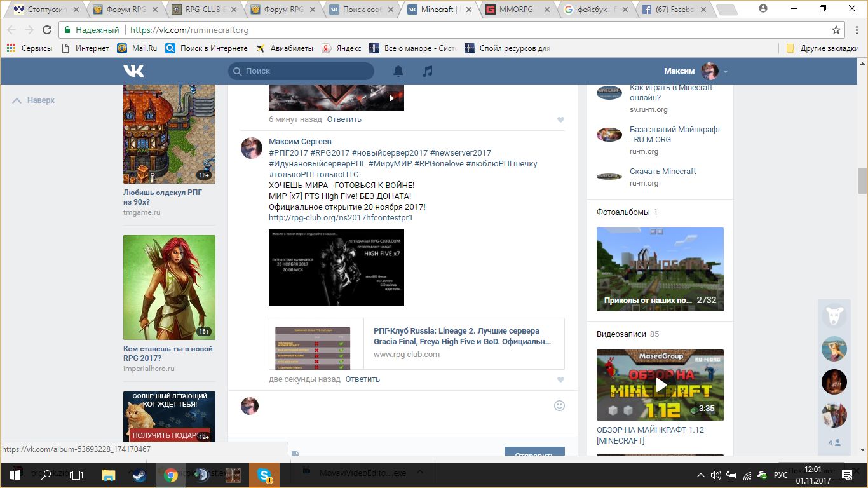The image size is (868, 488).
Task: Click the VK logo home icon
Action: pyautogui.click(x=133, y=71)
